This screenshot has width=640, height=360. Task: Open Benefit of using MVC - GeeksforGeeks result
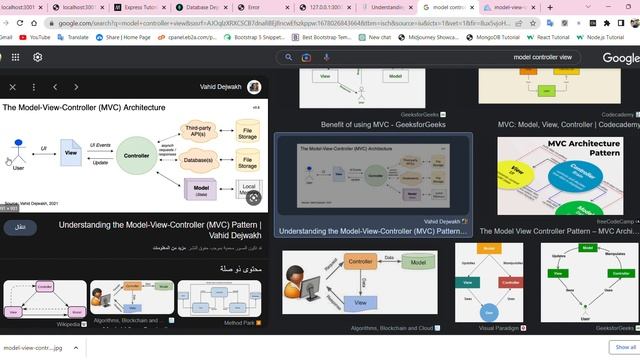pyautogui.click(x=383, y=124)
